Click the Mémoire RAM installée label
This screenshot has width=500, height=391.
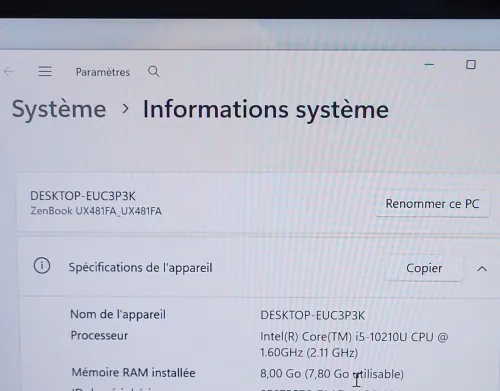[x=133, y=372]
